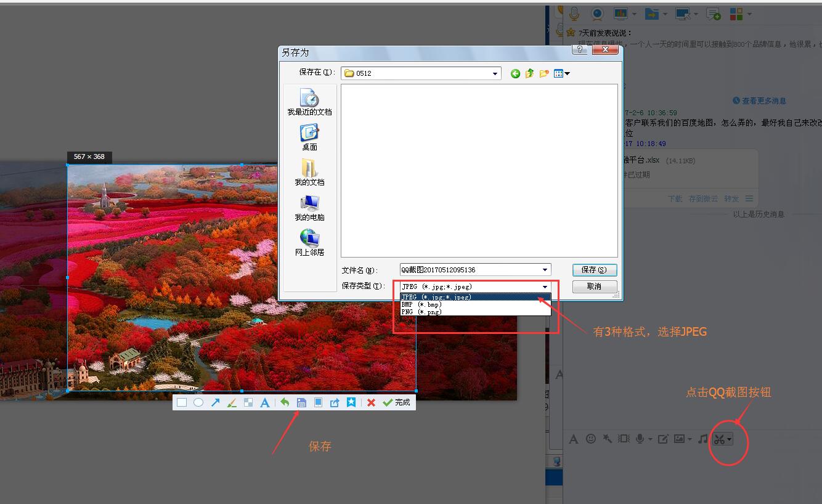Click the 文件名 text field
Image resolution: width=822 pixels, height=504 pixels.
coord(468,270)
